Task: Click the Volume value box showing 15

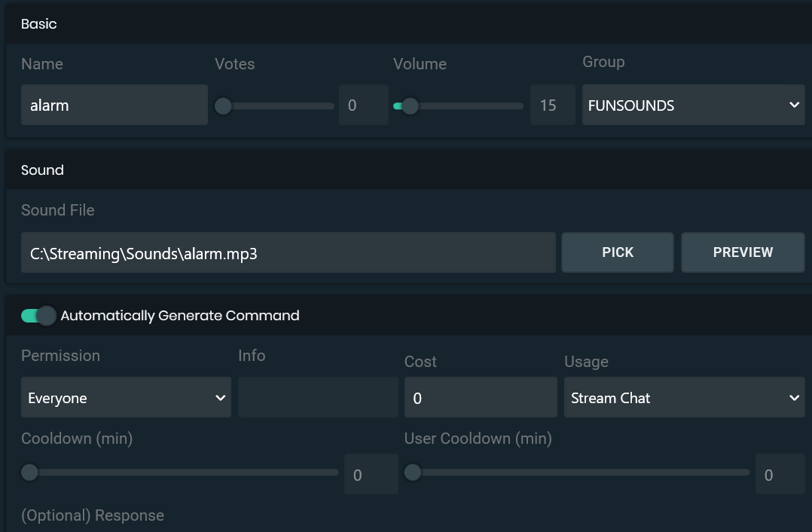Action: [x=551, y=105]
